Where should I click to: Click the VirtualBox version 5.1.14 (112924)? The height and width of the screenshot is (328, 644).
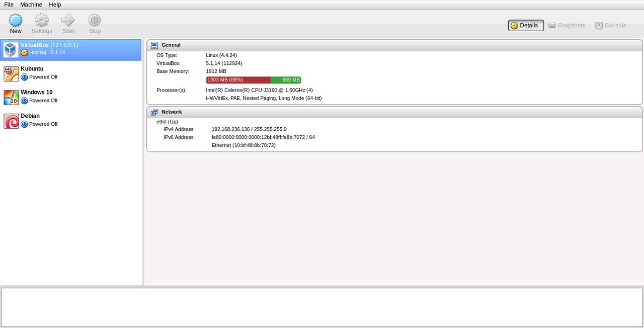(x=224, y=63)
